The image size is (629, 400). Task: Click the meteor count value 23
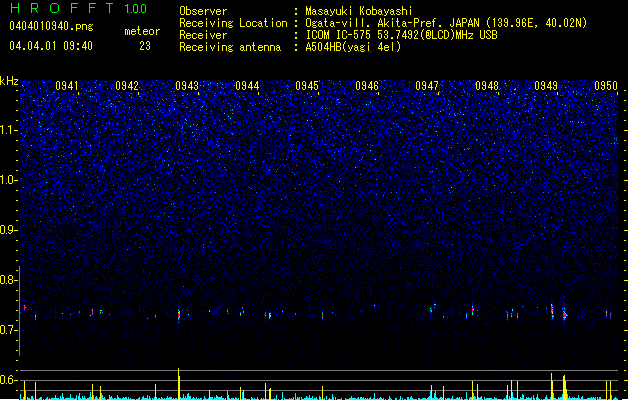pyautogui.click(x=145, y=46)
